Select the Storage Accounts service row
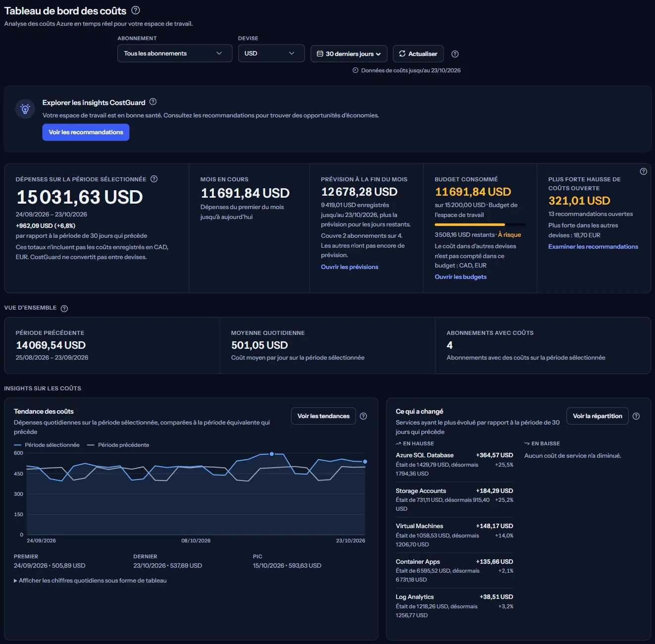The height and width of the screenshot is (644, 655). [454, 500]
